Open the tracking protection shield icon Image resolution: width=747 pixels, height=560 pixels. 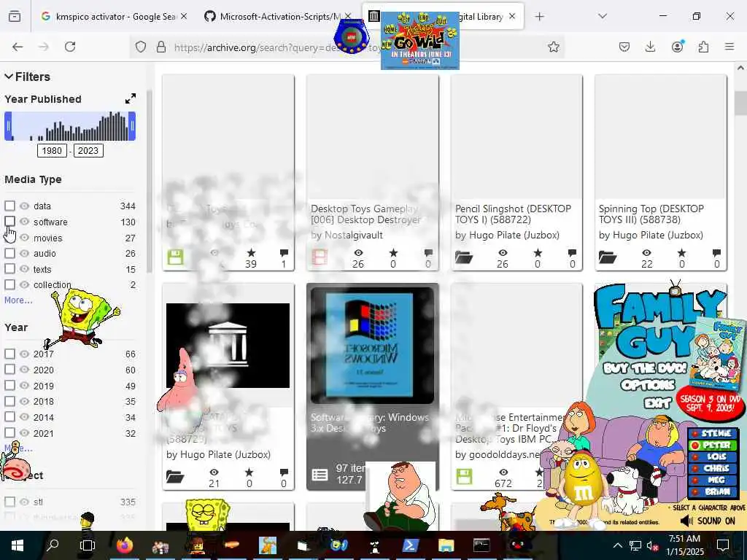(x=141, y=47)
